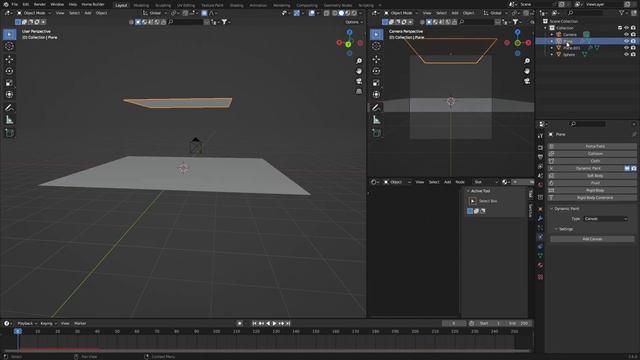Open the Render menu

(x=40, y=4)
